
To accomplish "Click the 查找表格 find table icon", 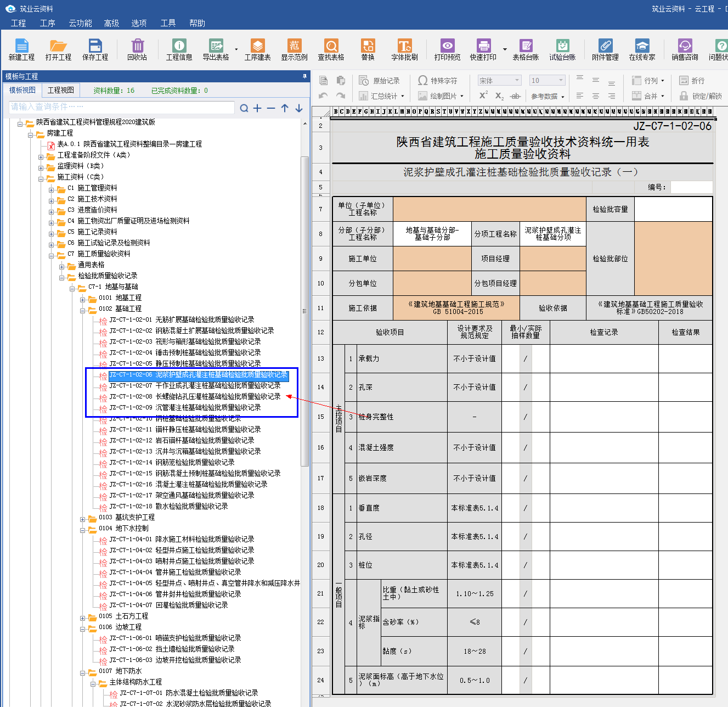I will pyautogui.click(x=331, y=49).
